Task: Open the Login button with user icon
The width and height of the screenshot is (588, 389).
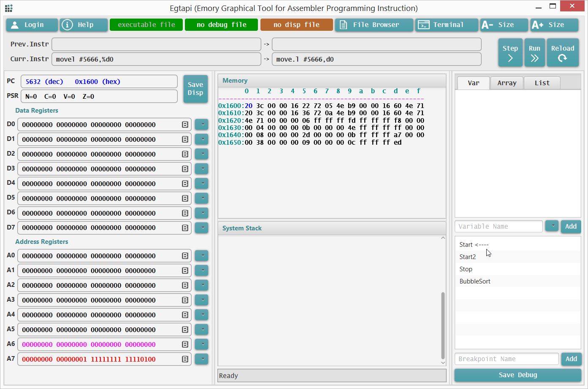Action: [x=32, y=25]
